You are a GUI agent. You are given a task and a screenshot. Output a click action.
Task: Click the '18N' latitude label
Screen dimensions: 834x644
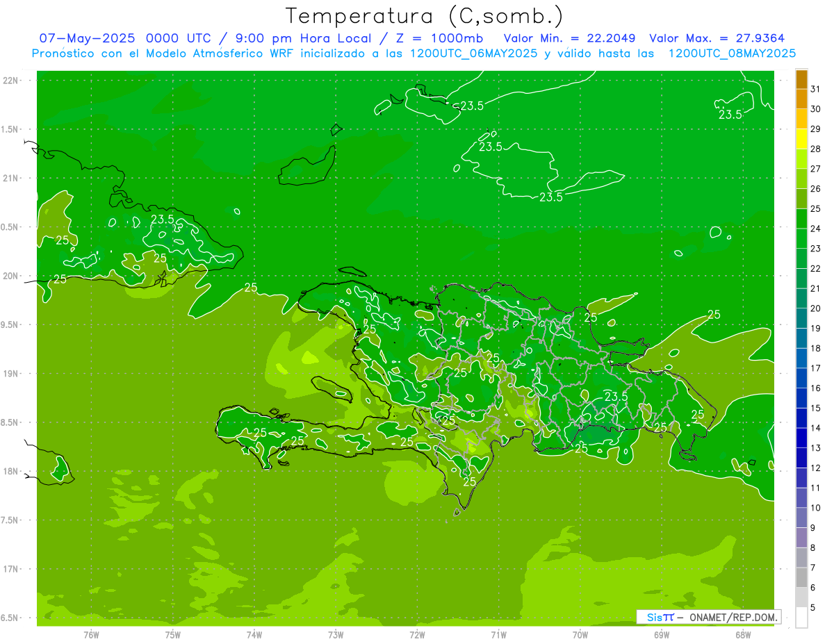[12, 471]
